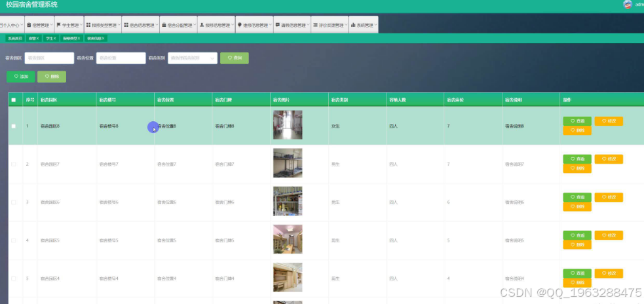Screen dimensions: 644x304
Task: Click the green 添加 button
Action: pos(20,77)
